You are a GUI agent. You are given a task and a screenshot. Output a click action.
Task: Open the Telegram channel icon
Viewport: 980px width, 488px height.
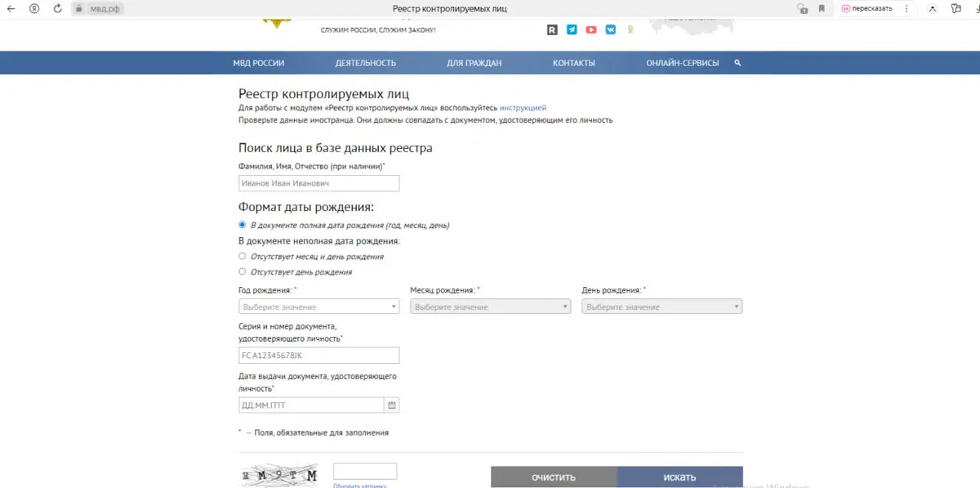[572, 29]
